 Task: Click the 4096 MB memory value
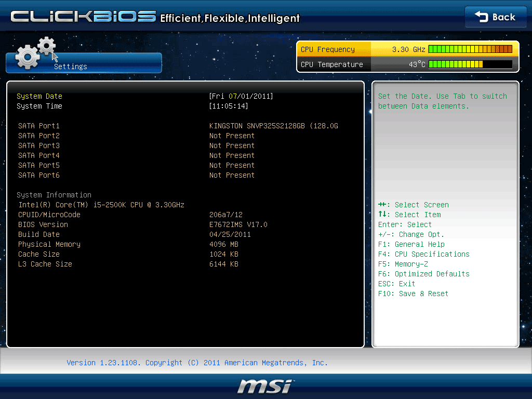pos(223,244)
